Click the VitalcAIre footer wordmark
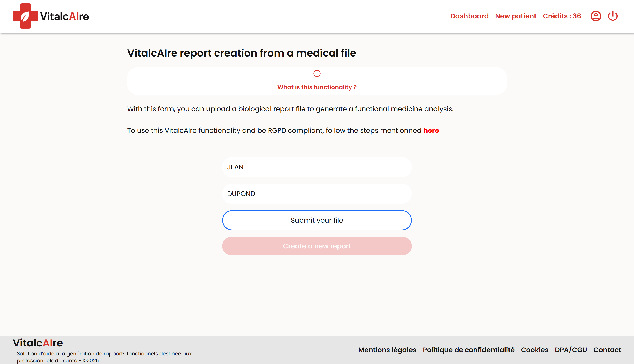The width and height of the screenshot is (634, 364). pyautogui.click(x=38, y=343)
